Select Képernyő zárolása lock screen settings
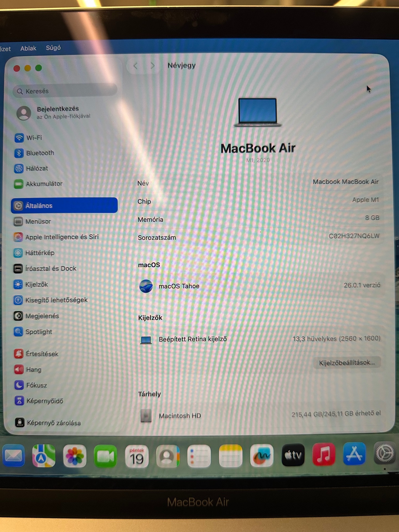This screenshot has height=532, width=399. coord(53,423)
